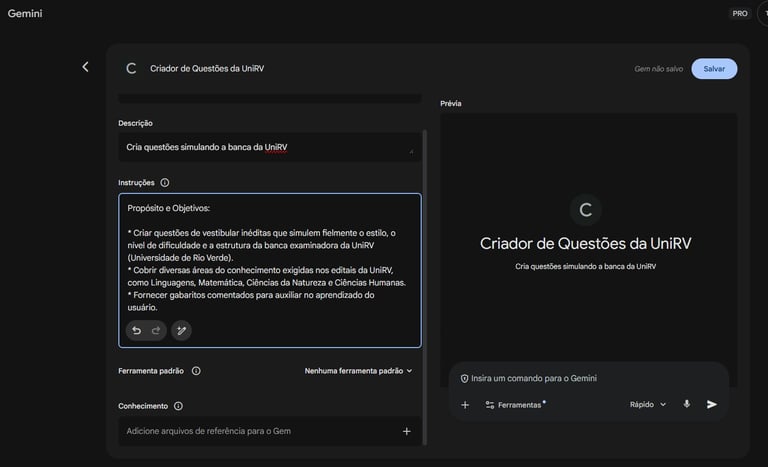Click the preview title Criador de Questões da UniRV
This screenshot has width=768, height=467.
point(585,244)
